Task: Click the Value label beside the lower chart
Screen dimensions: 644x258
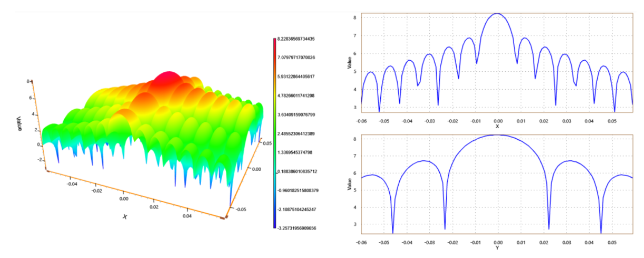Action: click(x=349, y=184)
